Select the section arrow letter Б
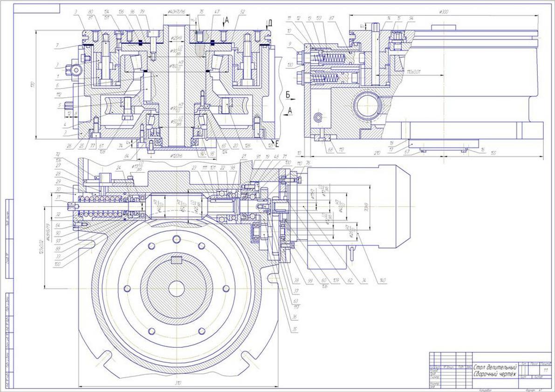 tap(288, 95)
